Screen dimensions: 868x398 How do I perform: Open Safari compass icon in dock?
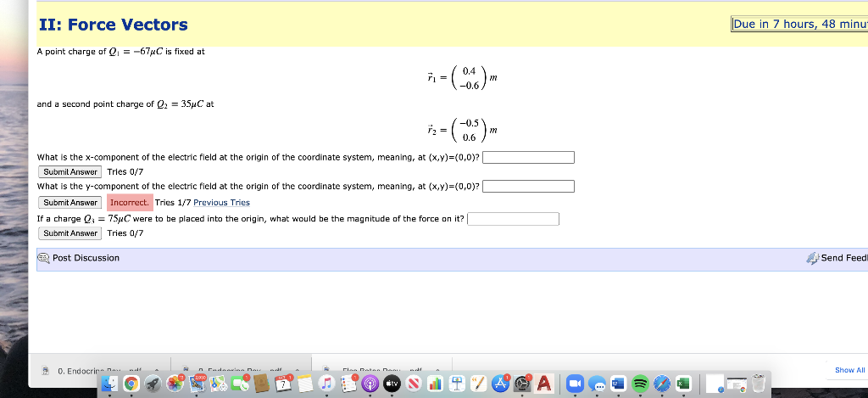click(x=662, y=384)
